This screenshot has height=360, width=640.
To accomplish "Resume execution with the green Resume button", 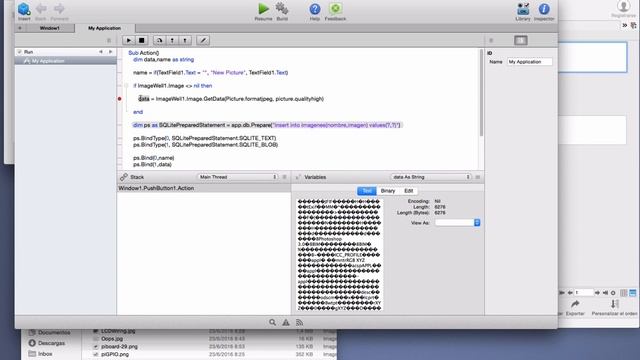I will [263, 9].
